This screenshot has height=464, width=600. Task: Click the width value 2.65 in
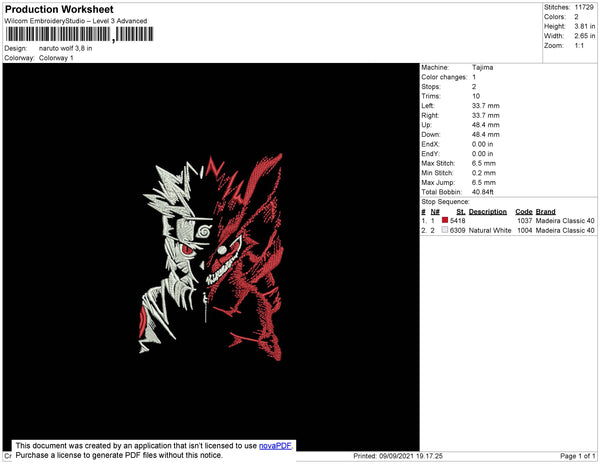(584, 36)
